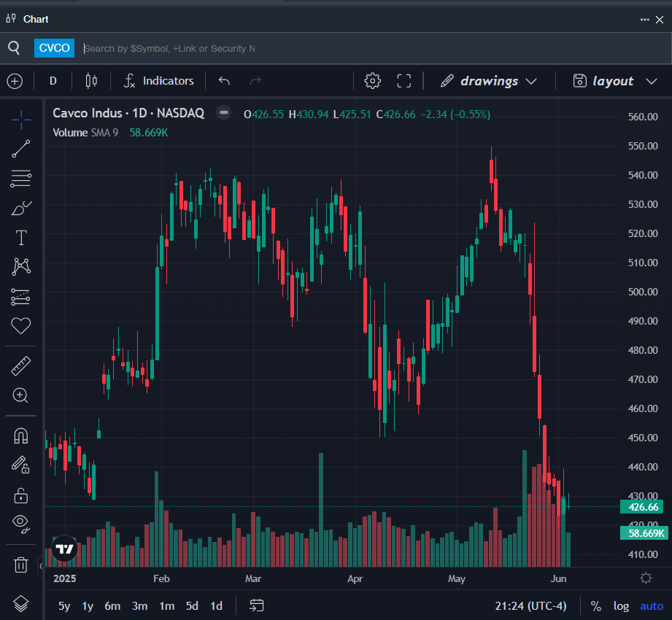The width and height of the screenshot is (672, 620).
Task: Click the Chart panel title icon
Action: tap(11, 19)
